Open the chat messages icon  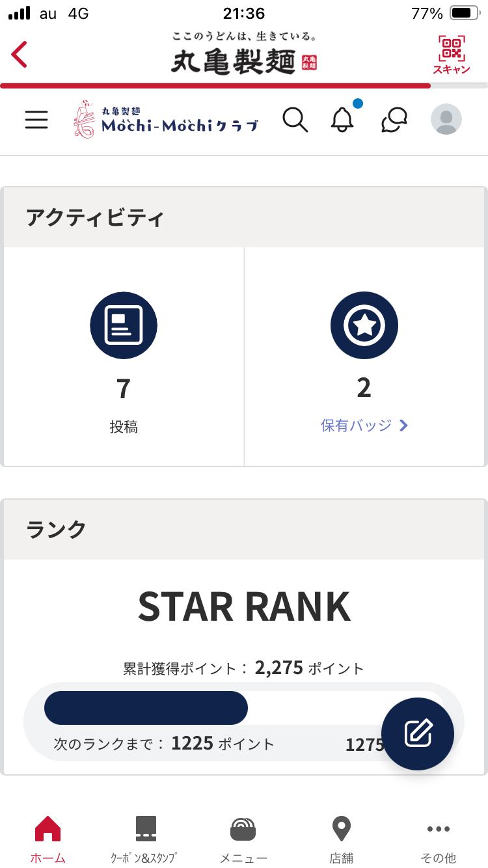tap(394, 120)
